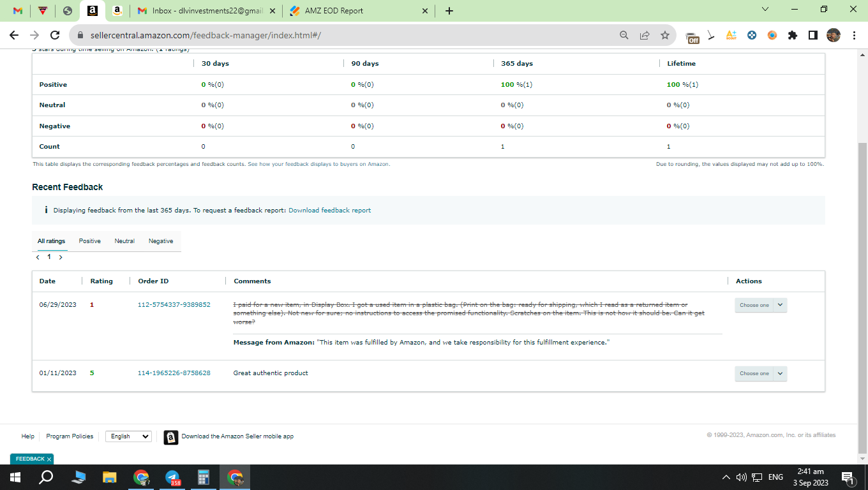Reload the Seller Central page

coord(55,35)
